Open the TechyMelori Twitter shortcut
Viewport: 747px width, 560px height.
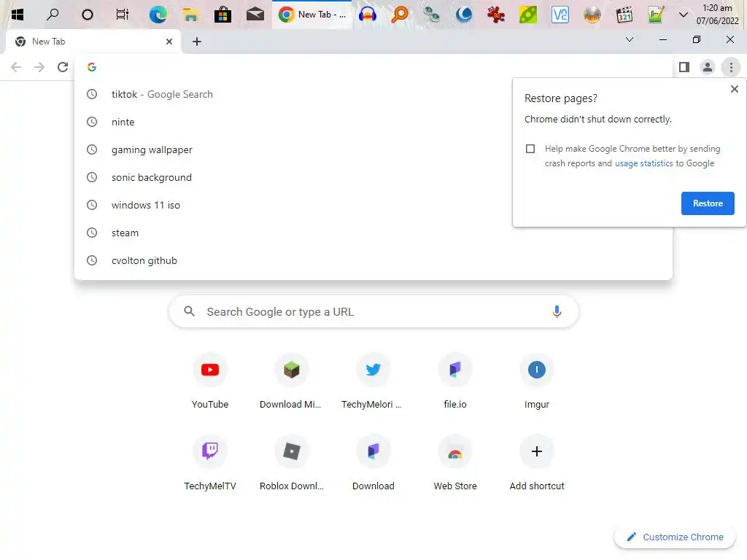pos(373,381)
